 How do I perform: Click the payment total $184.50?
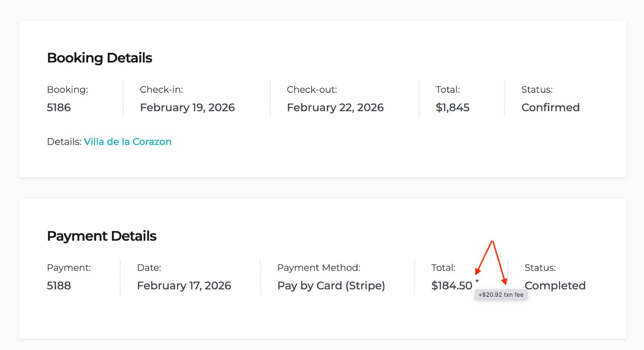452,286
